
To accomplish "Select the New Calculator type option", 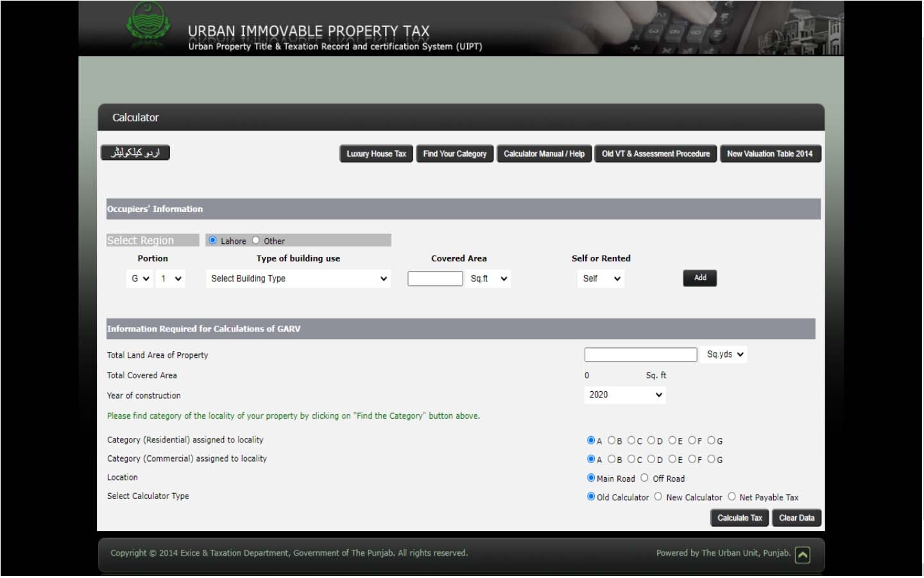I will point(658,496).
